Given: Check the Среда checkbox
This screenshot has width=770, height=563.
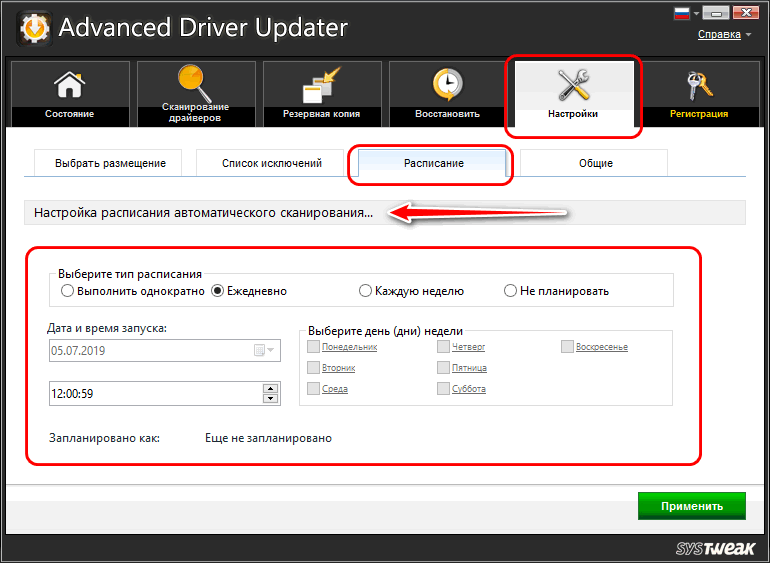Looking at the screenshot, I should point(313,389).
